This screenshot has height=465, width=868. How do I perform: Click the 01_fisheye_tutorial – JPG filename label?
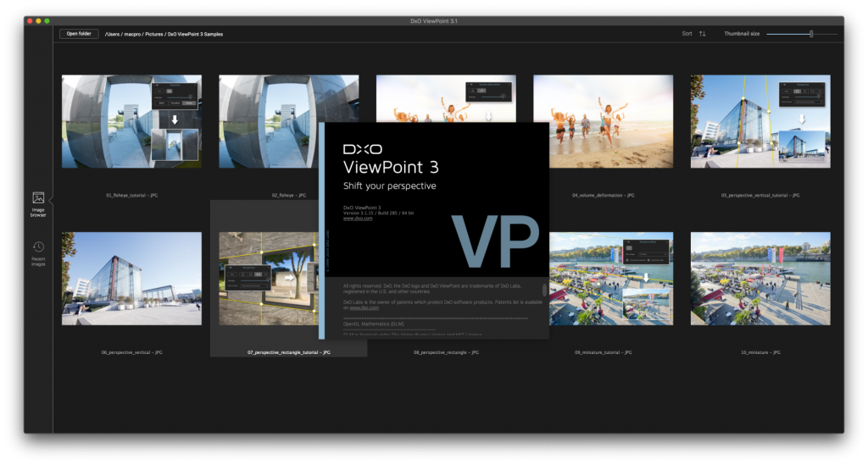[x=131, y=195]
